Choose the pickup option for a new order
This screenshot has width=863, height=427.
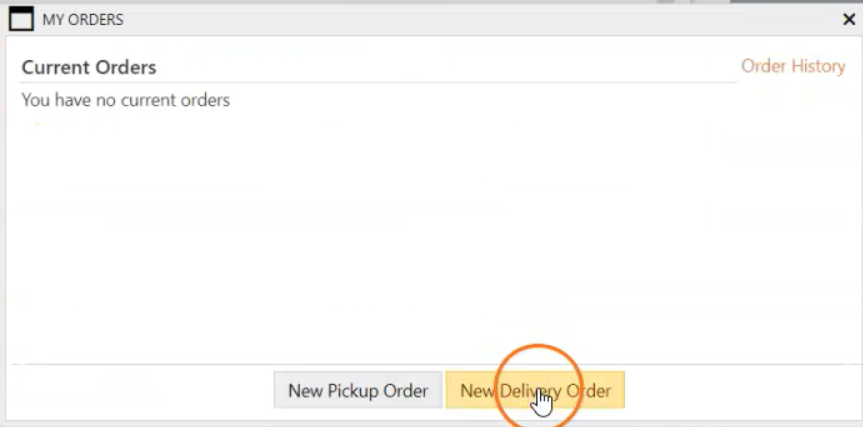358,390
